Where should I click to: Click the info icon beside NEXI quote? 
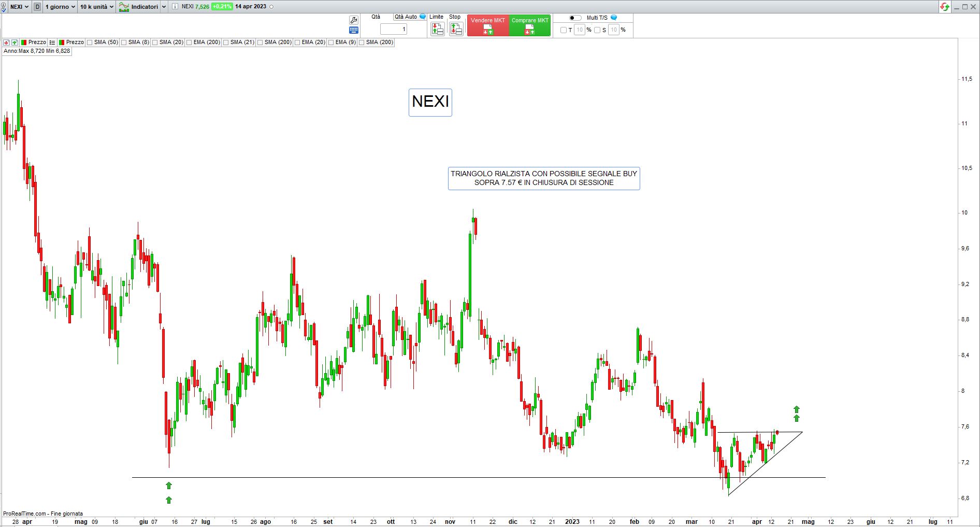175,7
